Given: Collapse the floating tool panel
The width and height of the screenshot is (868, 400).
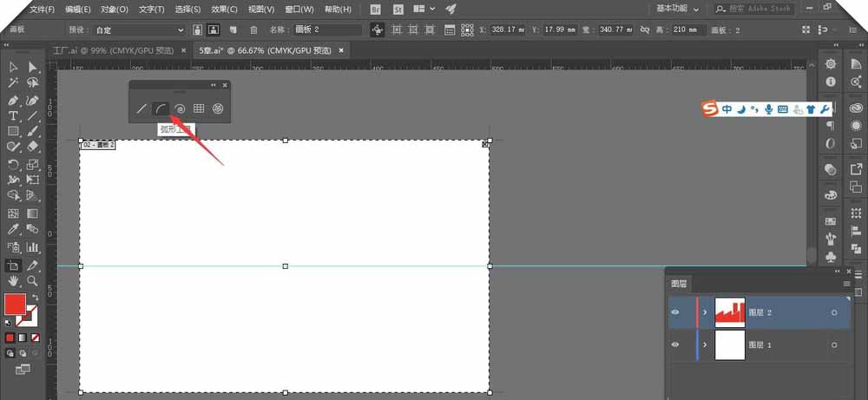Looking at the screenshot, I should [214, 85].
